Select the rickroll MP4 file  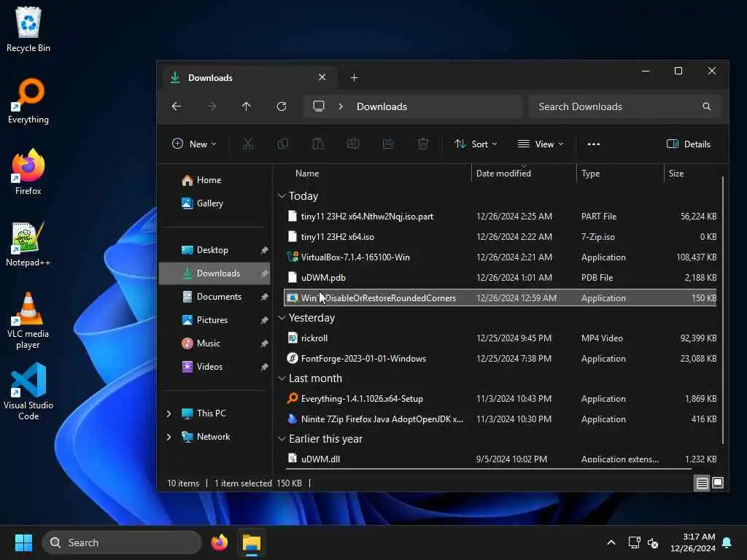click(500, 338)
